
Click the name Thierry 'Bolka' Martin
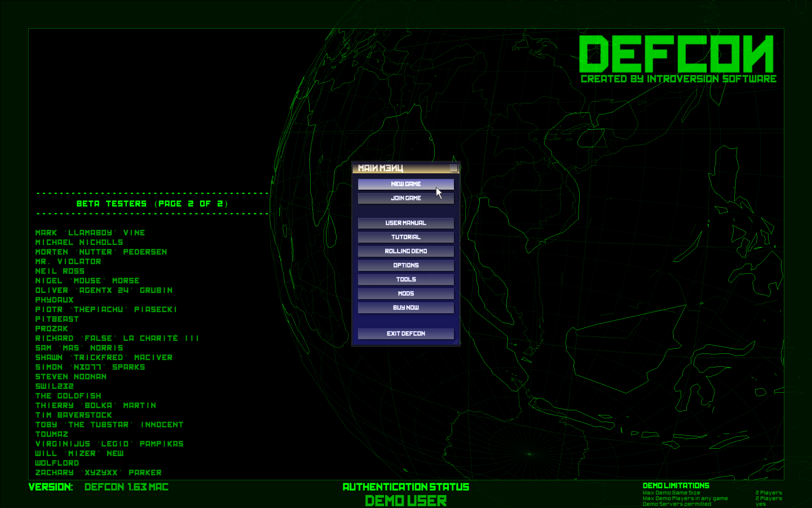[96, 405]
